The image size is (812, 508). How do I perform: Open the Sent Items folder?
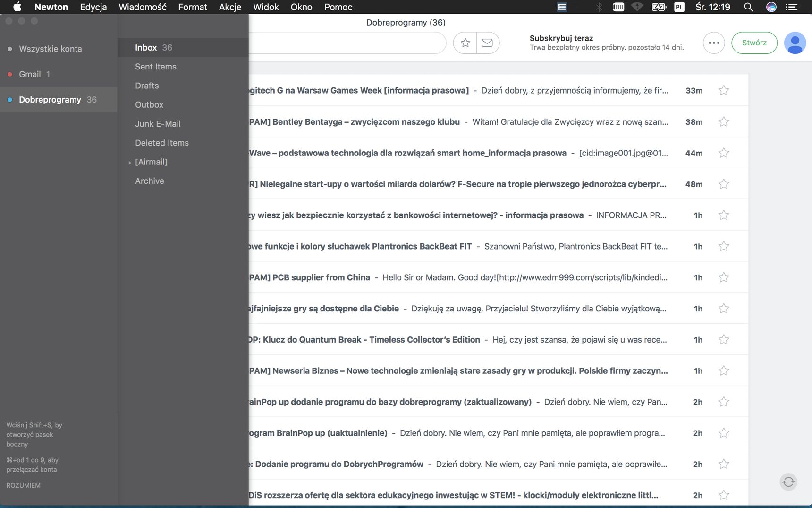183,67
